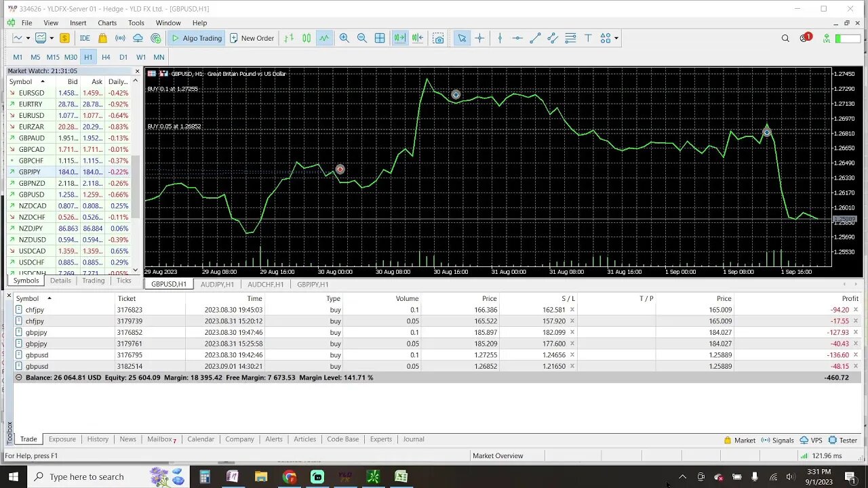Select the text label tool

click(x=588, y=38)
